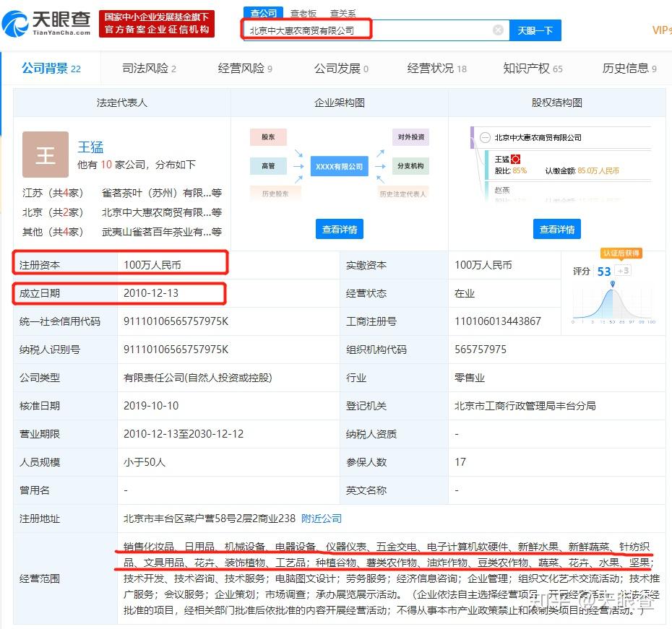Open the 知识产权 tab
This screenshot has height=629, width=672.
click(x=533, y=69)
